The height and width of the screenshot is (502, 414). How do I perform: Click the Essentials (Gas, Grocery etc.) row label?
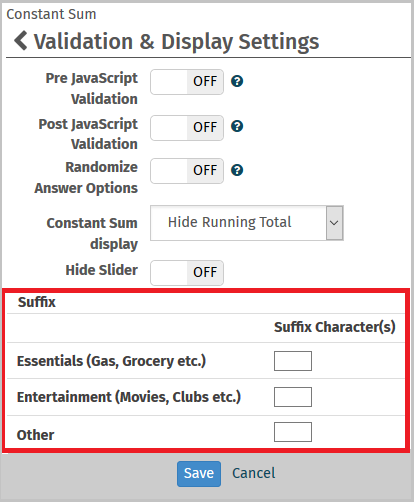coord(111,361)
